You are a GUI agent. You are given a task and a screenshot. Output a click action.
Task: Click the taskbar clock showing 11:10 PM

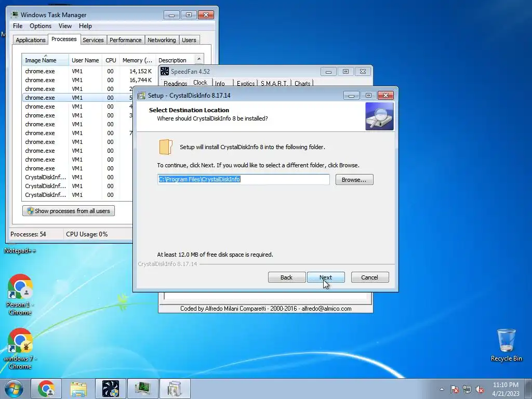[506, 389]
